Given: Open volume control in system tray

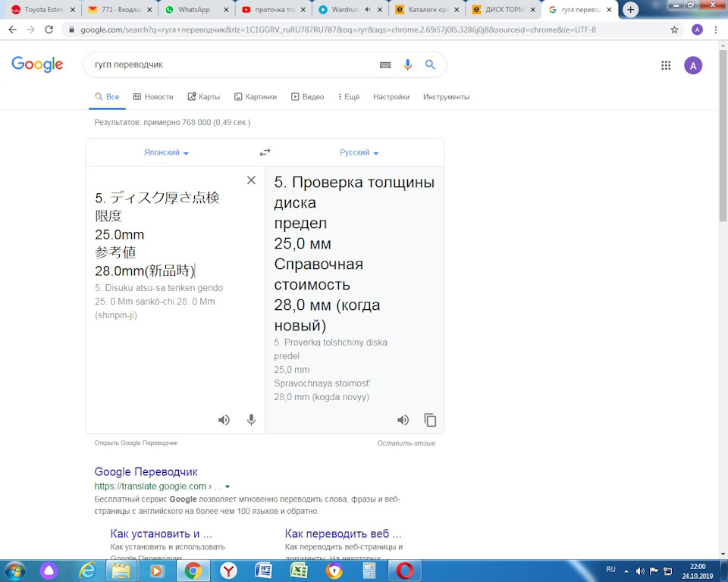Looking at the screenshot, I should [x=640, y=571].
